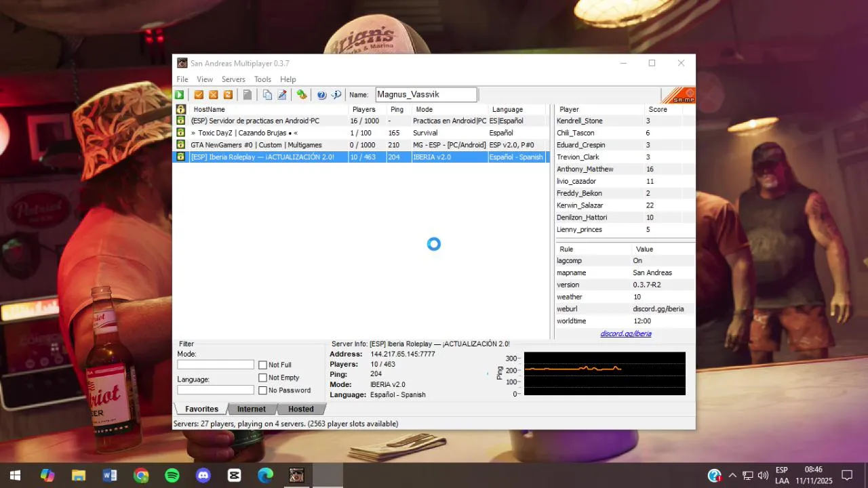Click the Add Server checkmark icon
The width and height of the screenshot is (868, 488).
tap(199, 95)
